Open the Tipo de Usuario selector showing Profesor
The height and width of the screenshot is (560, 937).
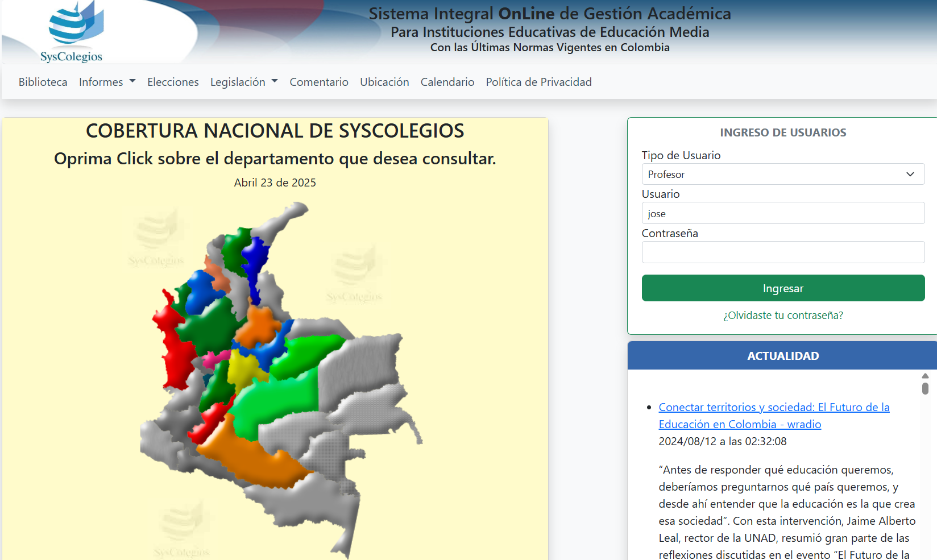click(x=783, y=174)
